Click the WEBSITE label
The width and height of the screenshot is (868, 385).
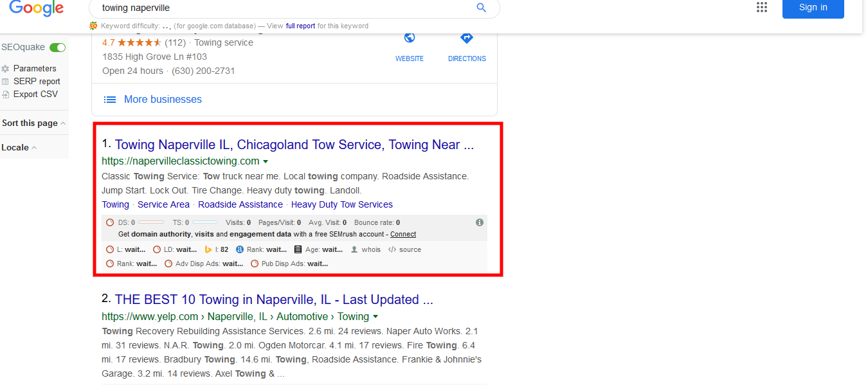410,58
